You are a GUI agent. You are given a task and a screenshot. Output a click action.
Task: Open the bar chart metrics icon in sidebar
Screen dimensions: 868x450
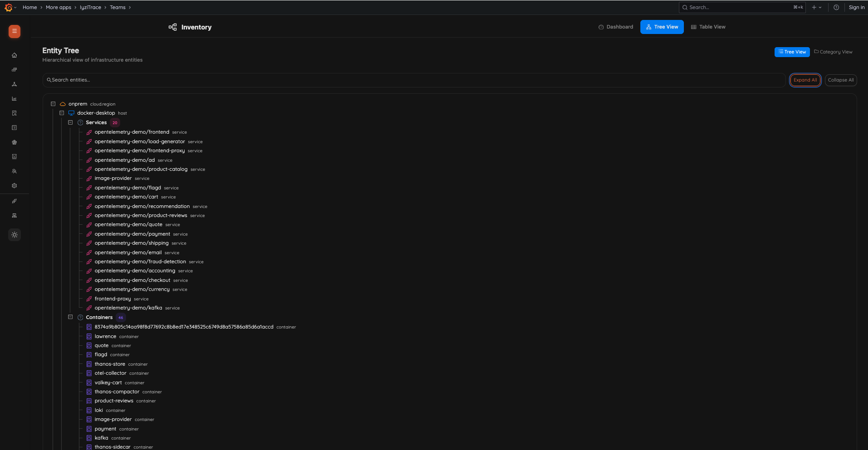pos(15,99)
